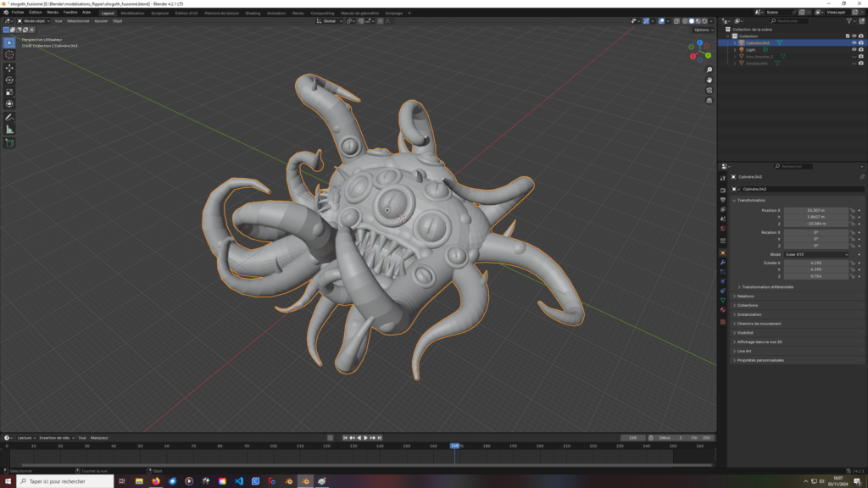The image size is (868, 488).
Task: Click the Position X value field
Action: (x=816, y=210)
